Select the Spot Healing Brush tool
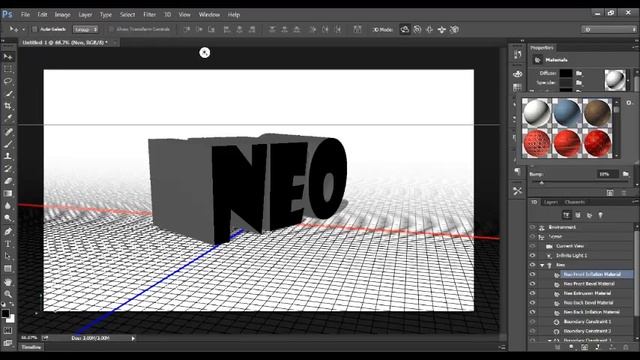 [x=8, y=132]
